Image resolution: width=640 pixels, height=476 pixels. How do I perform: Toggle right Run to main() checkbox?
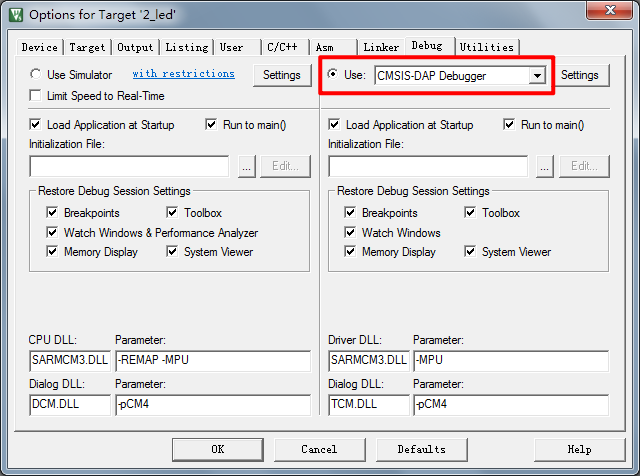coord(510,125)
